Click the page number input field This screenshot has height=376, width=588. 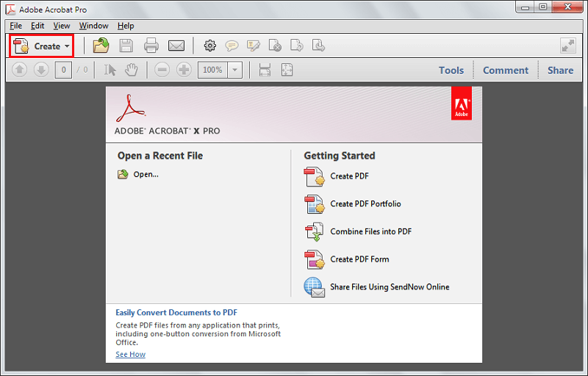[63, 70]
